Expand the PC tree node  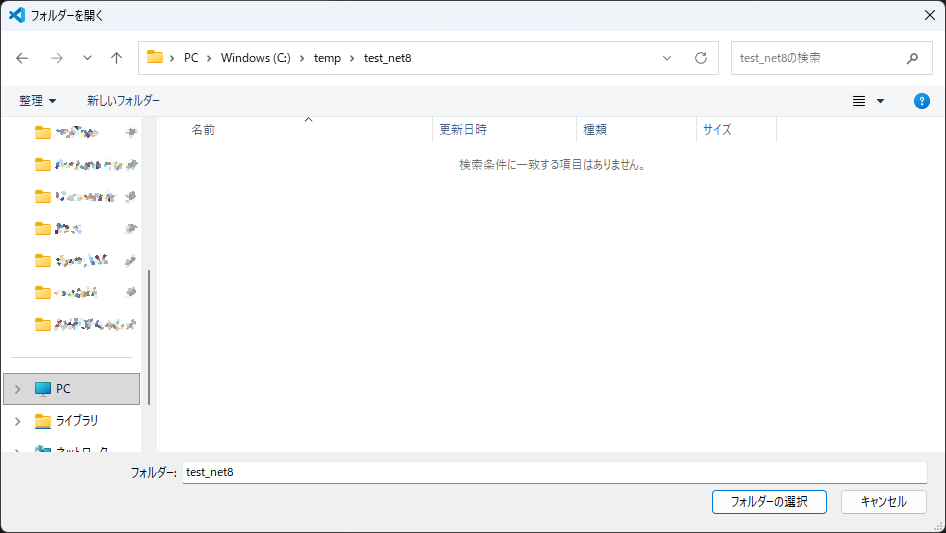click(17, 389)
